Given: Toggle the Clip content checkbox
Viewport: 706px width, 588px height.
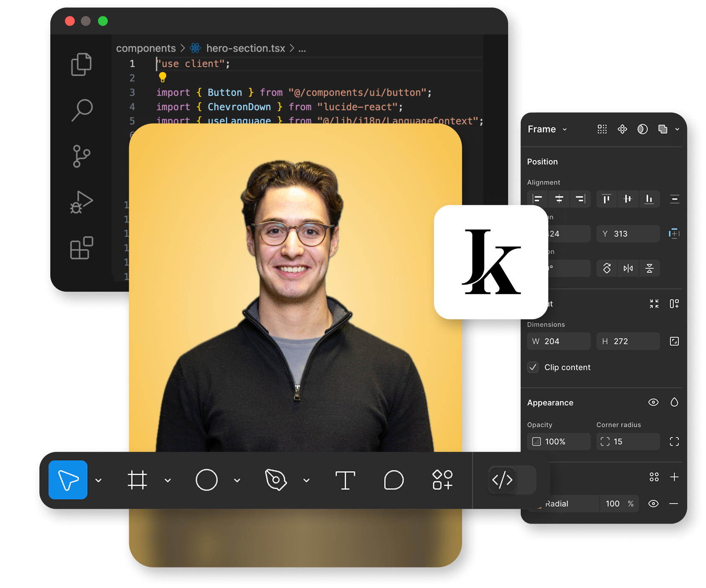Looking at the screenshot, I should pyautogui.click(x=533, y=367).
